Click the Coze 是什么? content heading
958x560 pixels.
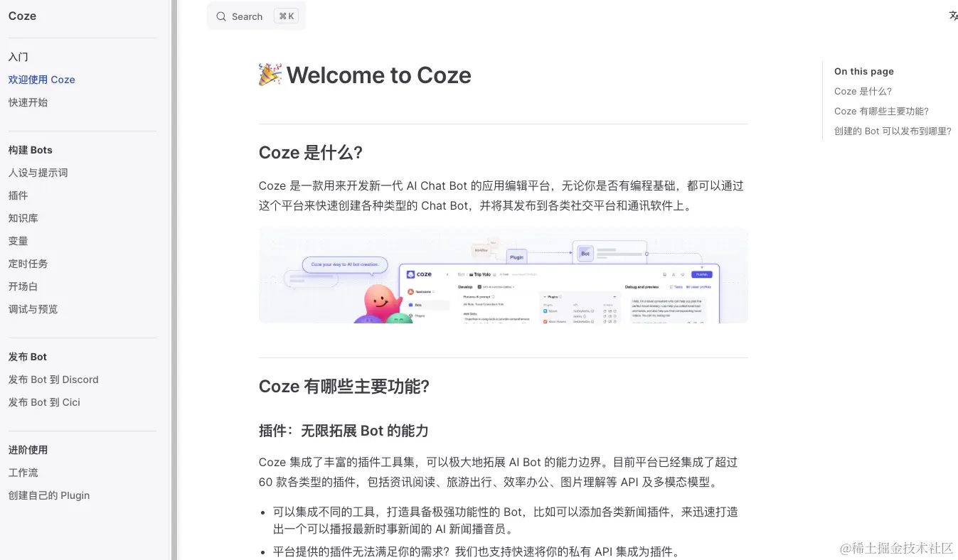pos(311,153)
